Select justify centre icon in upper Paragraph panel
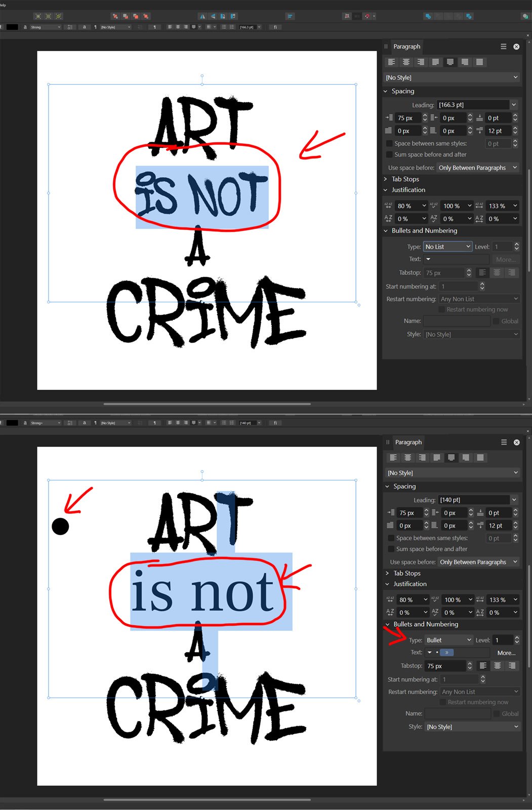The width and height of the screenshot is (532, 810). click(x=450, y=62)
